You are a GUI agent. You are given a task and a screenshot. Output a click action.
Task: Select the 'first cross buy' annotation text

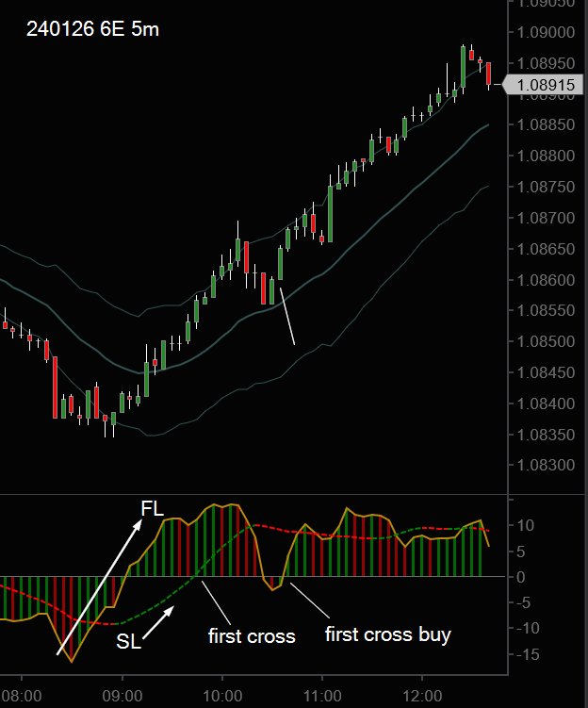(387, 634)
